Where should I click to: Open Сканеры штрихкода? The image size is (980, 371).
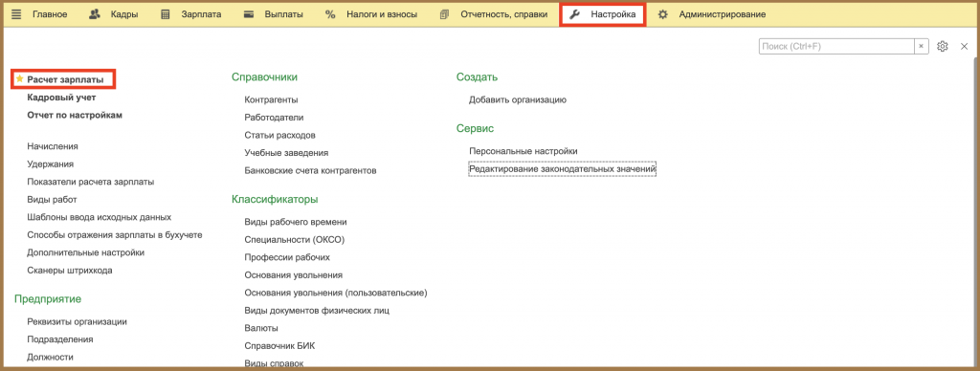[69, 271]
